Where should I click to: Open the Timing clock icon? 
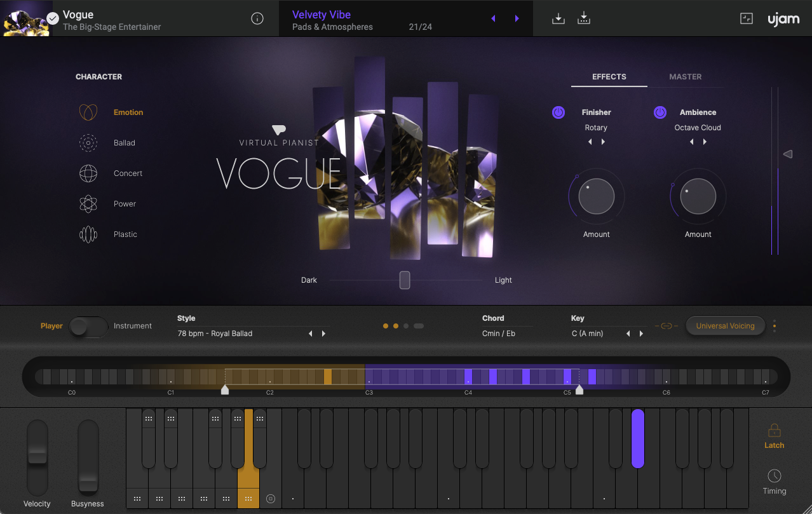pyautogui.click(x=774, y=476)
